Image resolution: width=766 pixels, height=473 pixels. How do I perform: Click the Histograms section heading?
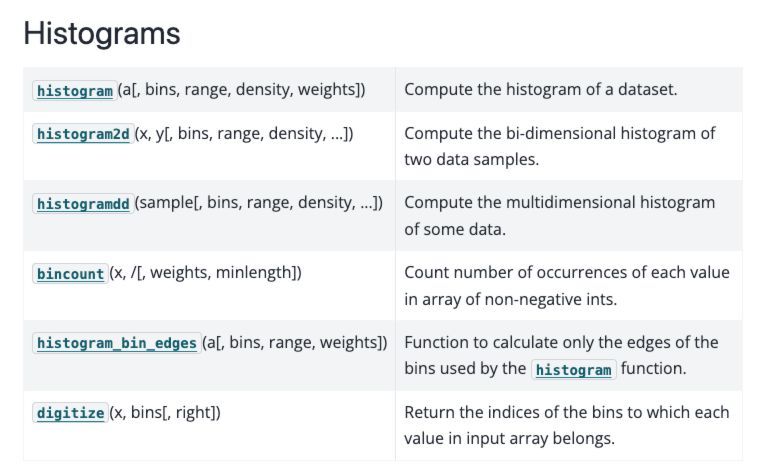102,33
